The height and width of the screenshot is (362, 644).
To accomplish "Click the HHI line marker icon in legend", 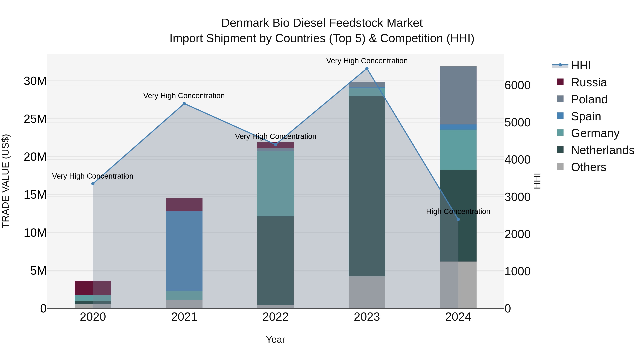I will coord(560,65).
